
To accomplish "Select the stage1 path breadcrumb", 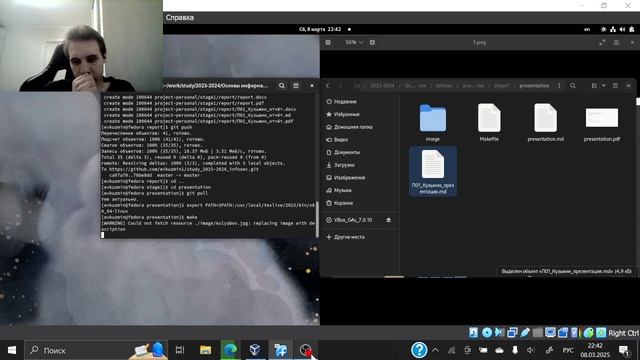I will pyautogui.click(x=502, y=86).
